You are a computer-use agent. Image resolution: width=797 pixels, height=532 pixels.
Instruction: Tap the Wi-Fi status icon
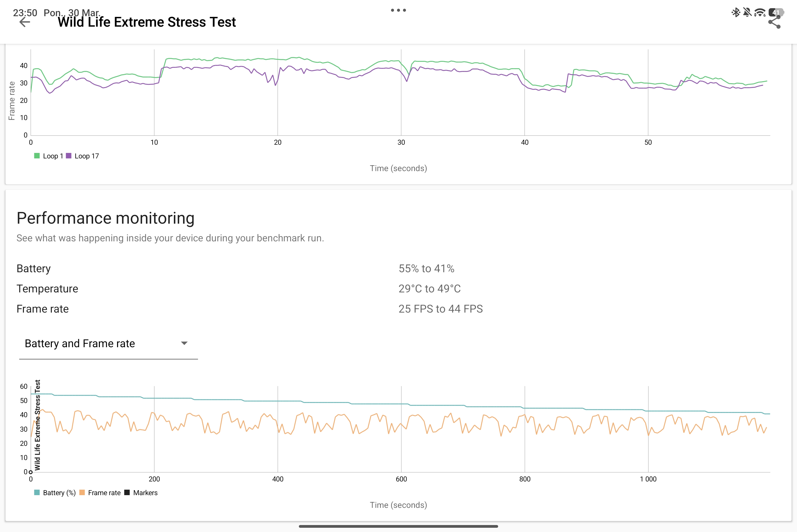click(x=760, y=12)
